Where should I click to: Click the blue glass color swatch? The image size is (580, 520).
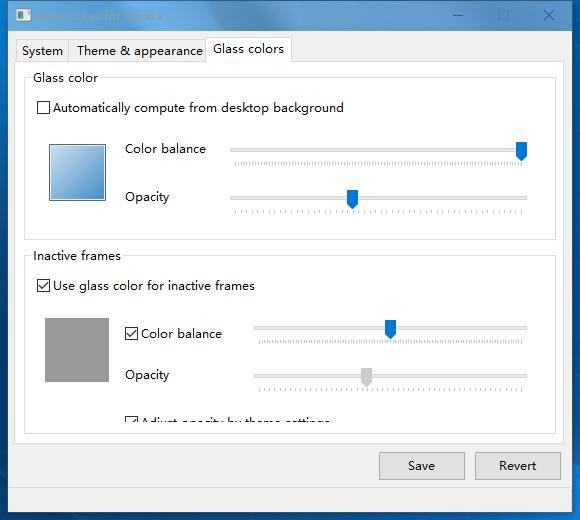point(77,172)
